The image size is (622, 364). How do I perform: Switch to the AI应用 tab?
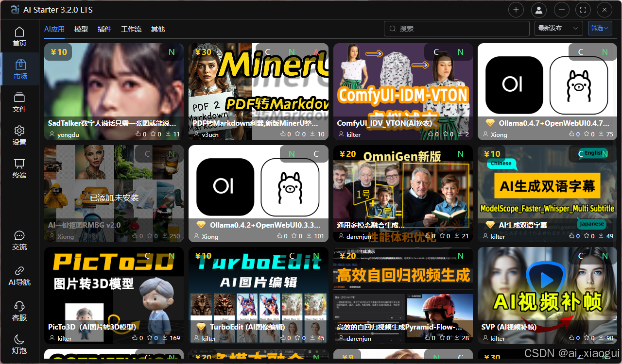[54, 29]
